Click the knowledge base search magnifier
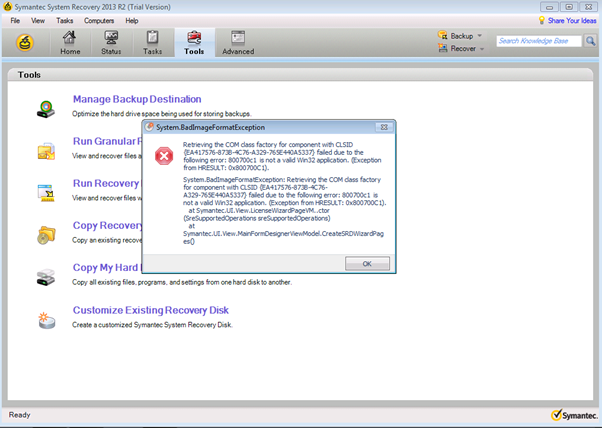 (x=590, y=41)
